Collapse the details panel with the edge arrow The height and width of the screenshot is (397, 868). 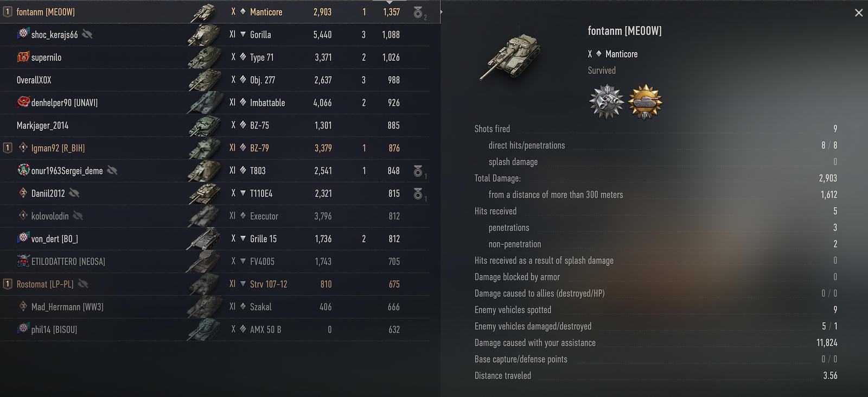441,11
